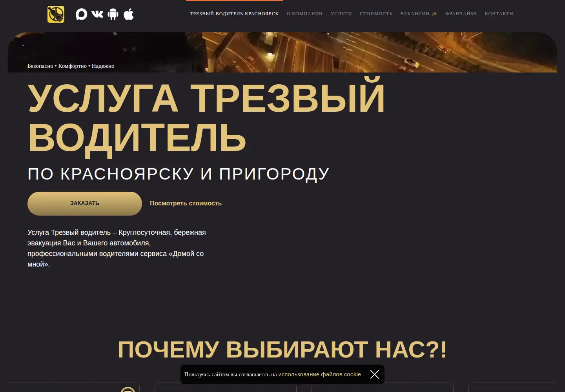Viewport: 565px width, 392px height.
Task: Click the Безопасно • Комфортно • Надежно tagline
Action: click(71, 66)
